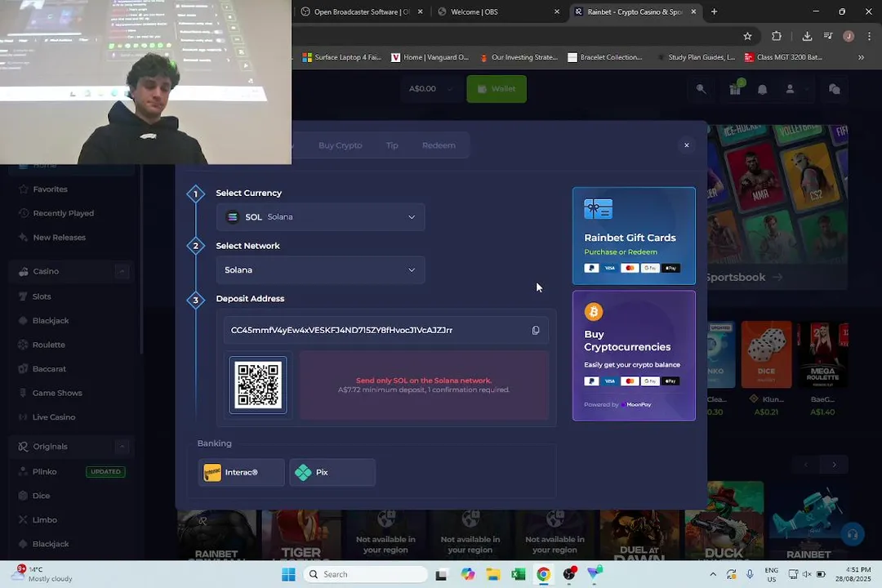Viewport: 882px width, 588px height.
Task: Open the Buy Cryptocurrencies card
Action: click(634, 355)
